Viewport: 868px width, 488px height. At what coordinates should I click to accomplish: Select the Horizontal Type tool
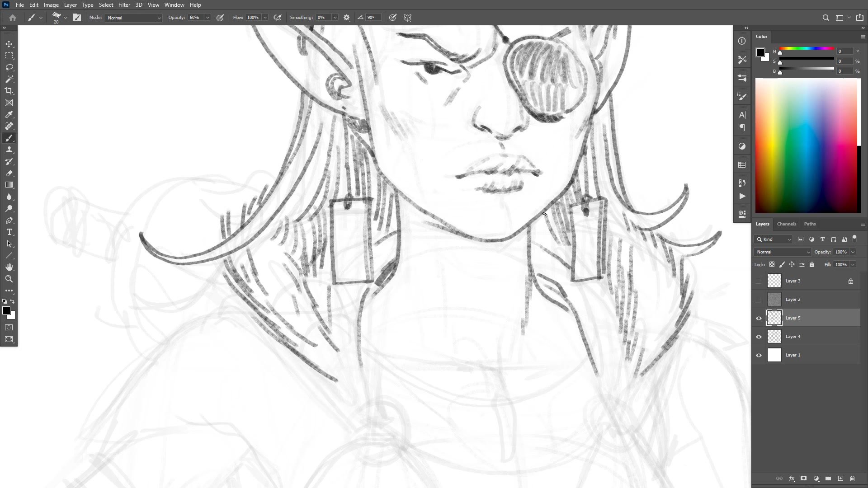(x=9, y=232)
